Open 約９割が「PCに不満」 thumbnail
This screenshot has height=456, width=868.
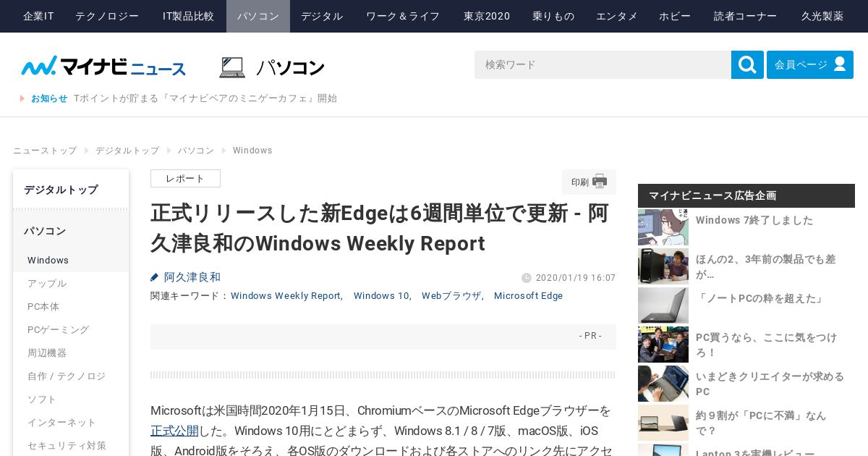[x=663, y=423]
